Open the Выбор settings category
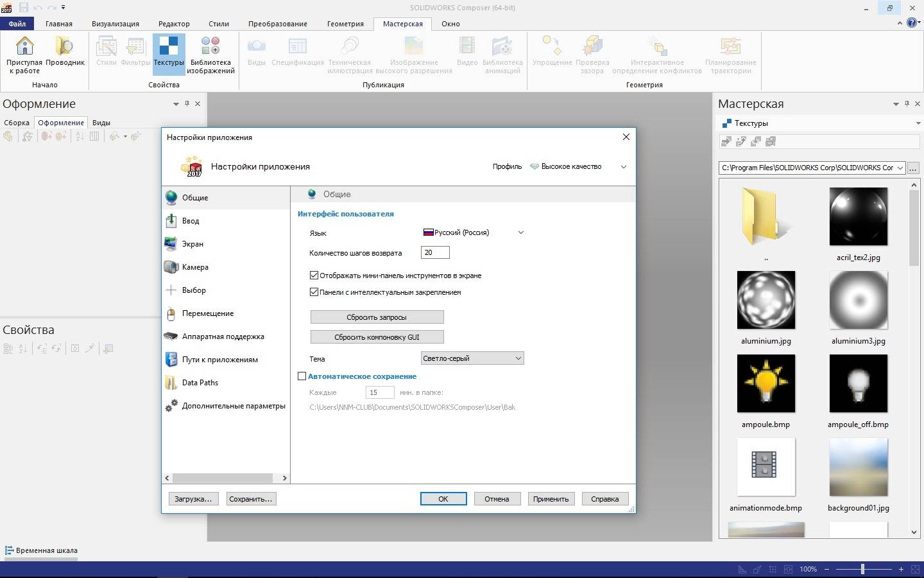 (226, 290)
